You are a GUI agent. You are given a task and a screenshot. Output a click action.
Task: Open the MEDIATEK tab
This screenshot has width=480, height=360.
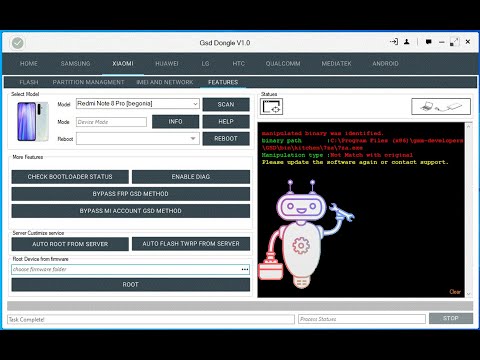(336, 63)
